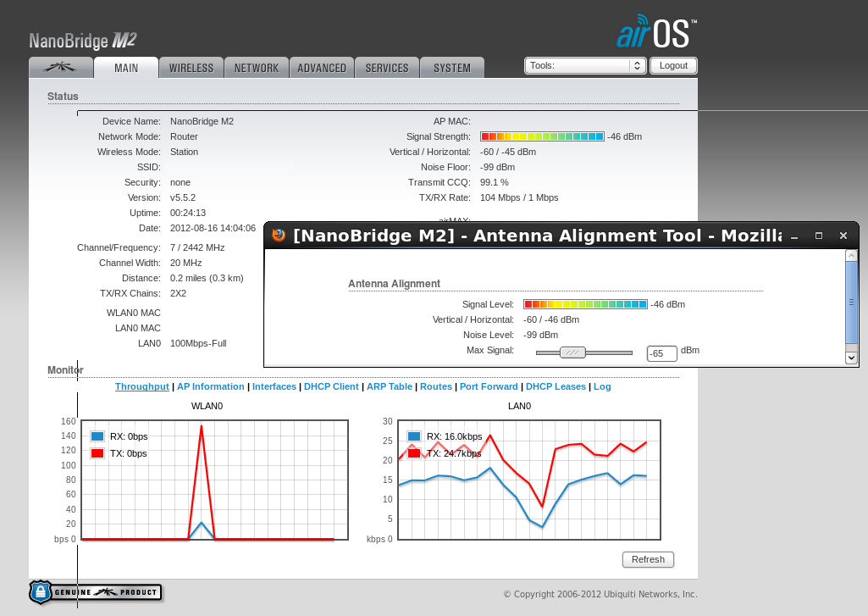Screen dimensions: 868x616
Task: Switch to the MAIN tab
Action: coord(126,68)
